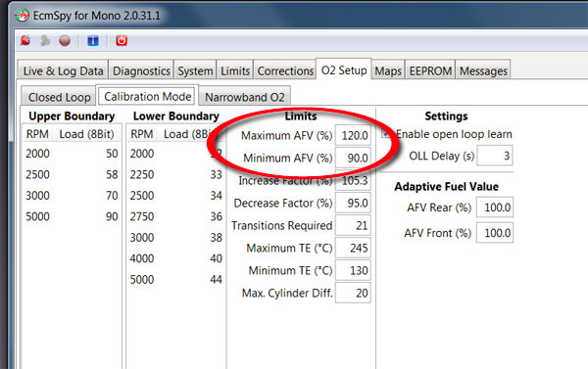The height and width of the screenshot is (369, 588).
Task: Open the blue info icon
Action: click(93, 40)
